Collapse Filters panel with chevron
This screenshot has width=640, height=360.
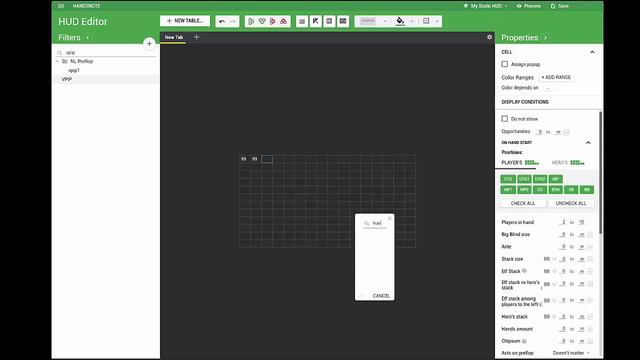pyautogui.click(x=88, y=38)
